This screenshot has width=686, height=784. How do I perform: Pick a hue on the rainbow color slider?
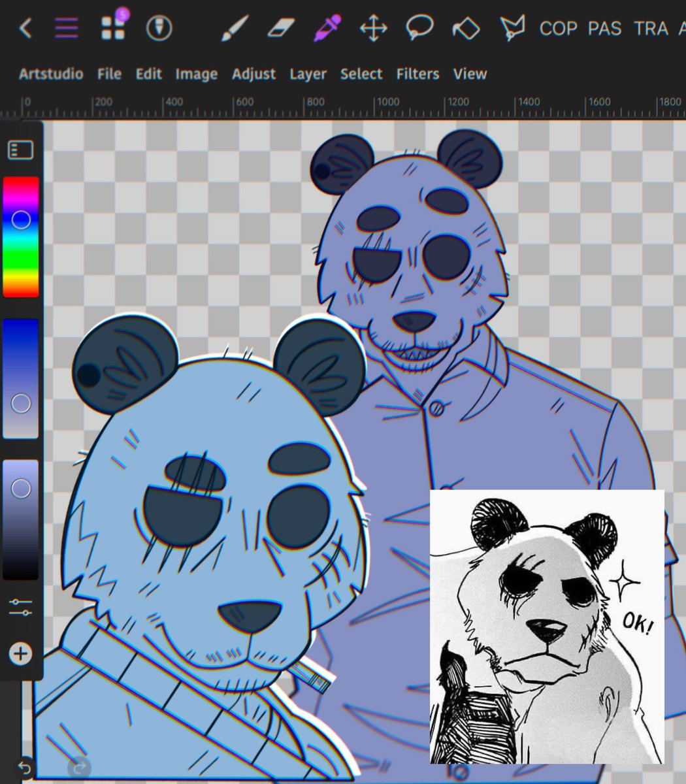coord(20,235)
